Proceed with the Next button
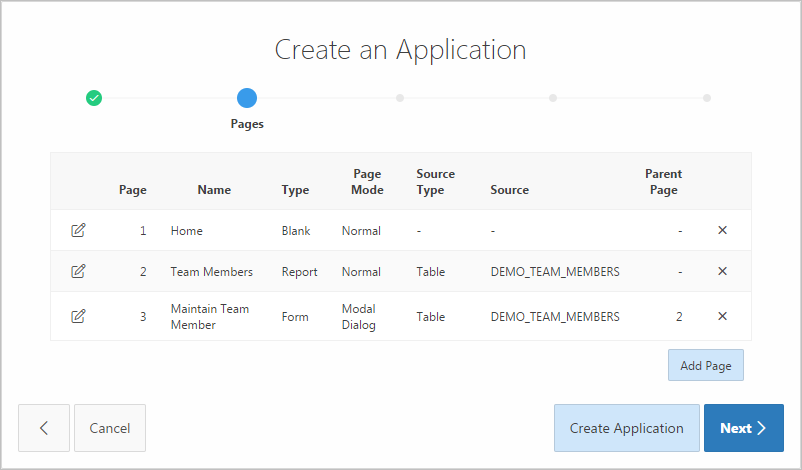802x470 pixels. 744,428
